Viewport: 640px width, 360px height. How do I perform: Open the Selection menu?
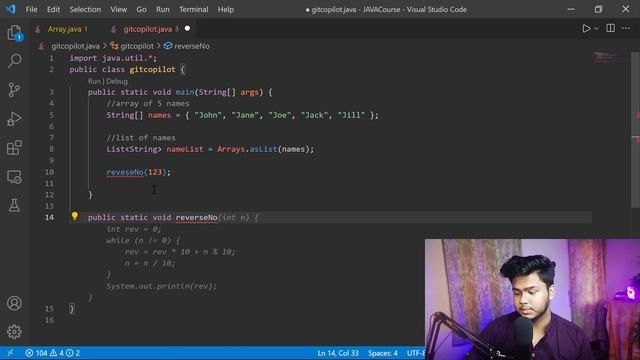85,9
